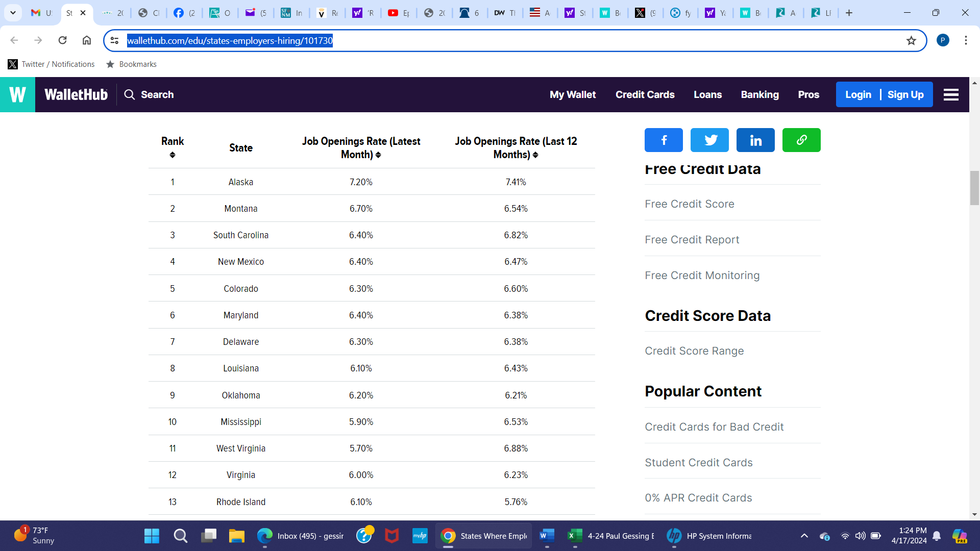Share page via LinkedIn icon
Image resolution: width=980 pixels, height=551 pixels.
(x=755, y=140)
